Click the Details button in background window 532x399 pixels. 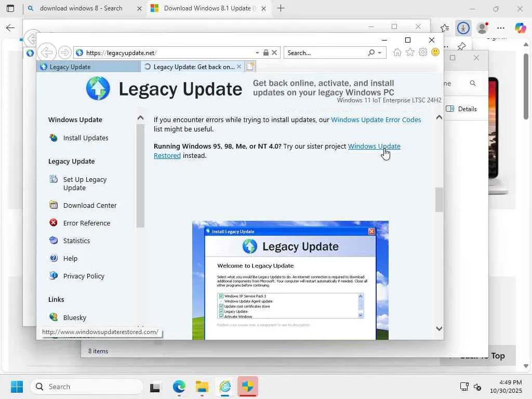pyautogui.click(x=461, y=109)
